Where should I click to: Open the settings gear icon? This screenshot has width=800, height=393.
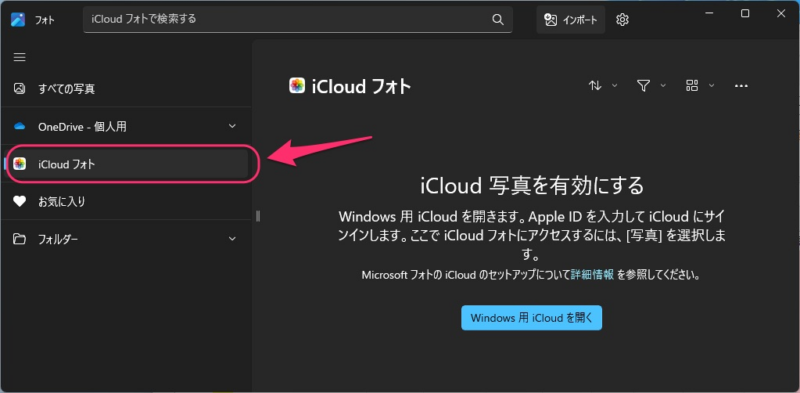622,20
